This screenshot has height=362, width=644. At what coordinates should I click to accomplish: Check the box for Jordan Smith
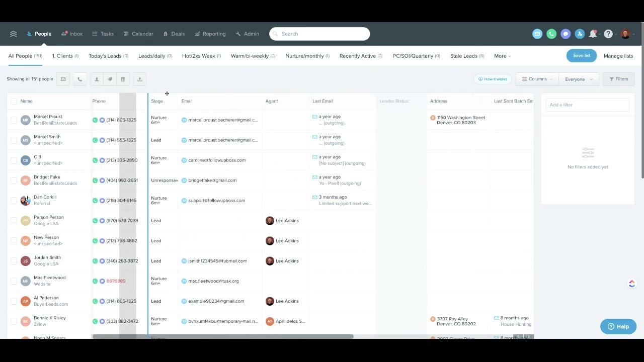(x=14, y=261)
